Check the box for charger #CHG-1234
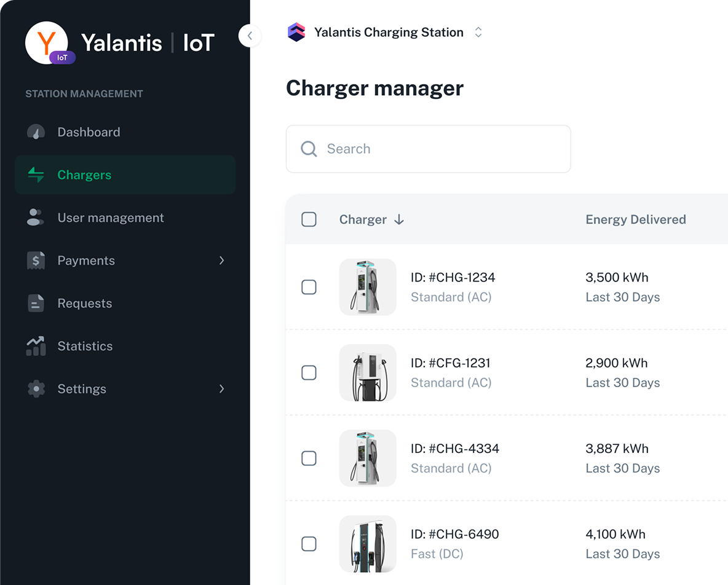 click(309, 287)
